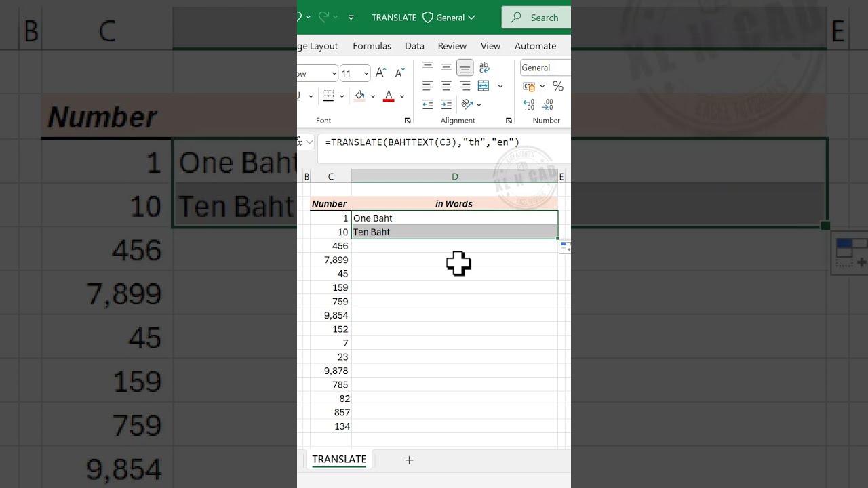The width and height of the screenshot is (868, 488).
Task: Click the Insert Function fx icon
Action: click(x=299, y=142)
